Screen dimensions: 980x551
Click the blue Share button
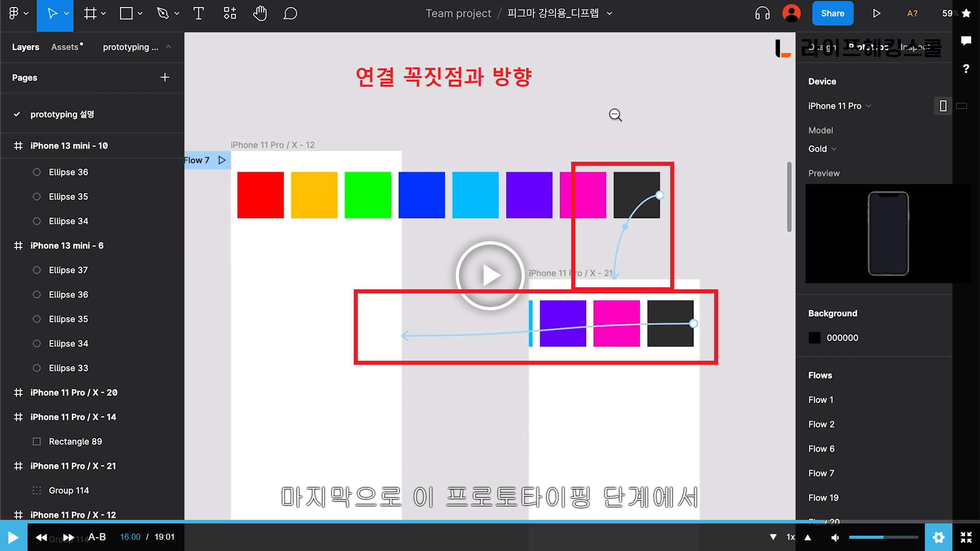832,14
